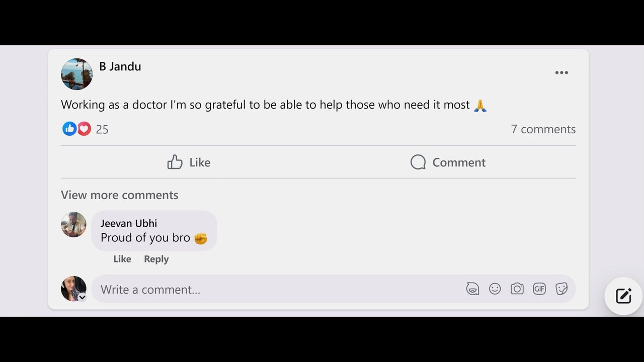Attach a photo using the camera icon

tap(517, 289)
